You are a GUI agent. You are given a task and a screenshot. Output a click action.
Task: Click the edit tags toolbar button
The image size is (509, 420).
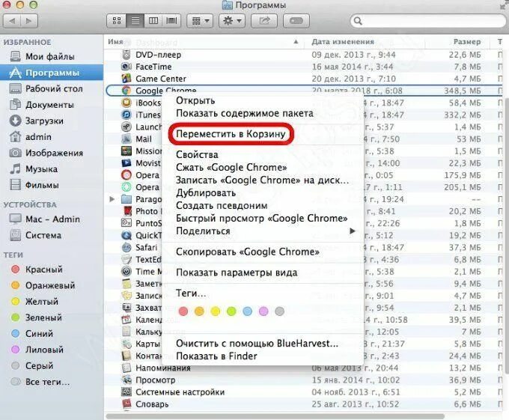click(296, 21)
